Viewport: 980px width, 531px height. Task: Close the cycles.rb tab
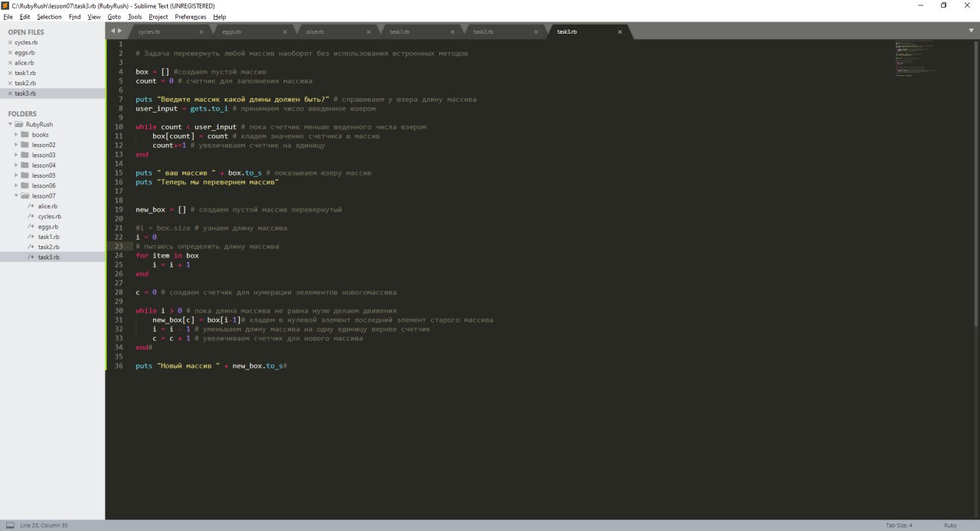(x=201, y=32)
